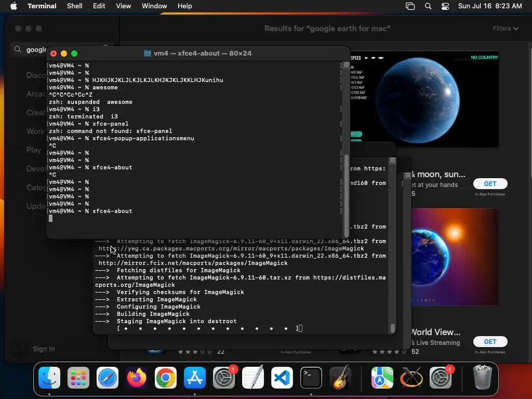Click the front Terminal scrollbar thumb
Image resolution: width=532 pixels, height=399 pixels.
click(x=347, y=196)
